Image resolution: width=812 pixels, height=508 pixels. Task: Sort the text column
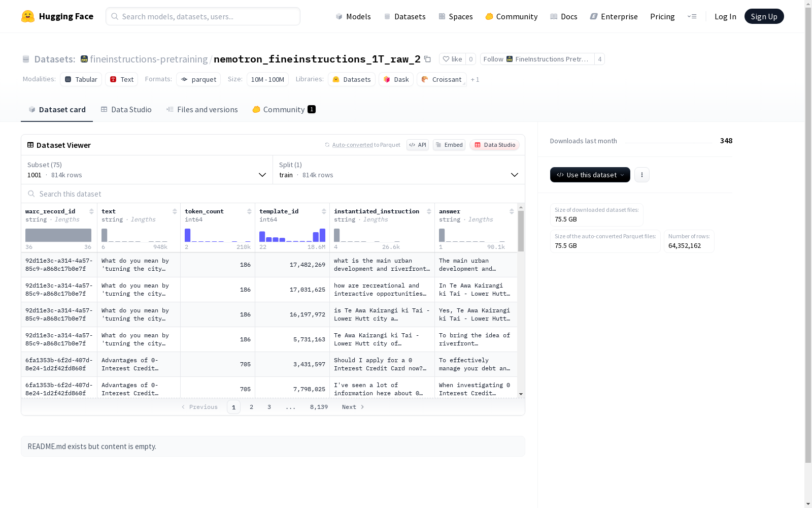pyautogui.click(x=175, y=211)
